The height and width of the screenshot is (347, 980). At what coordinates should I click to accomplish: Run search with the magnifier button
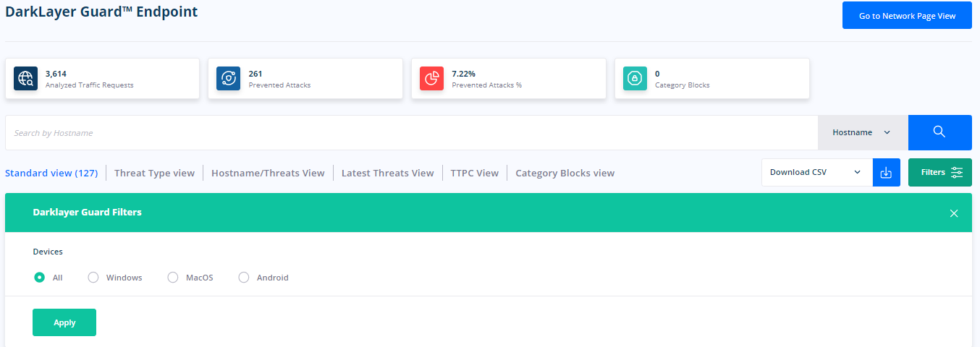tap(939, 132)
